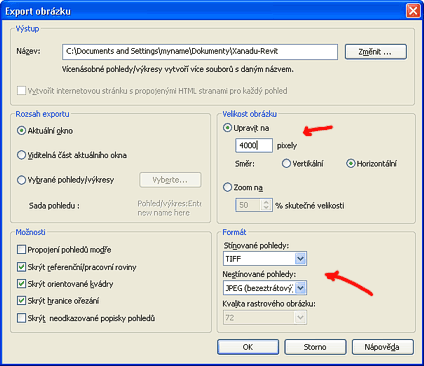Click the Nestínované pohledy label

tap(259, 274)
